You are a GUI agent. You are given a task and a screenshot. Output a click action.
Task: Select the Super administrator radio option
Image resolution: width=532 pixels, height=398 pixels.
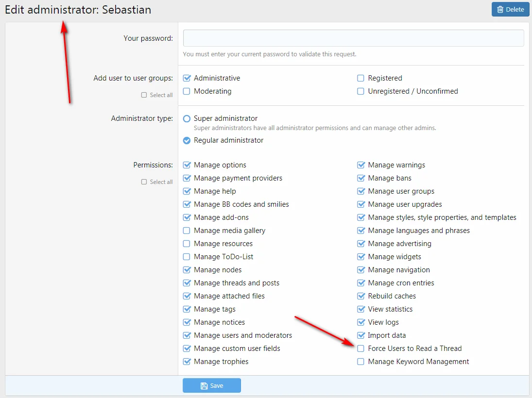click(x=187, y=118)
